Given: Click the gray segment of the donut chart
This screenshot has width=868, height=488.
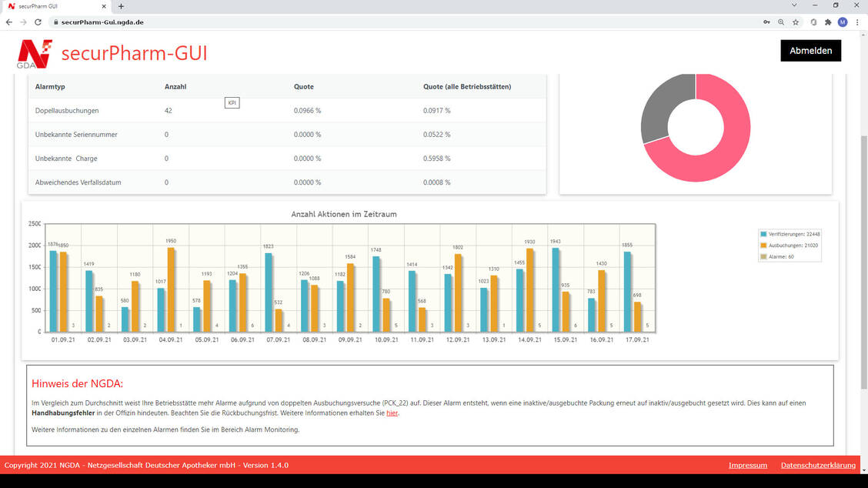Looking at the screenshot, I should [x=662, y=105].
